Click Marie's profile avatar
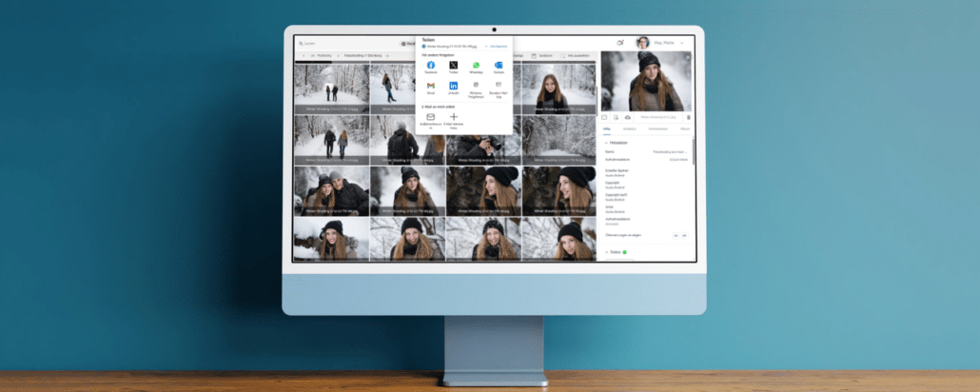This screenshot has width=980, height=392. pyautogui.click(x=642, y=43)
